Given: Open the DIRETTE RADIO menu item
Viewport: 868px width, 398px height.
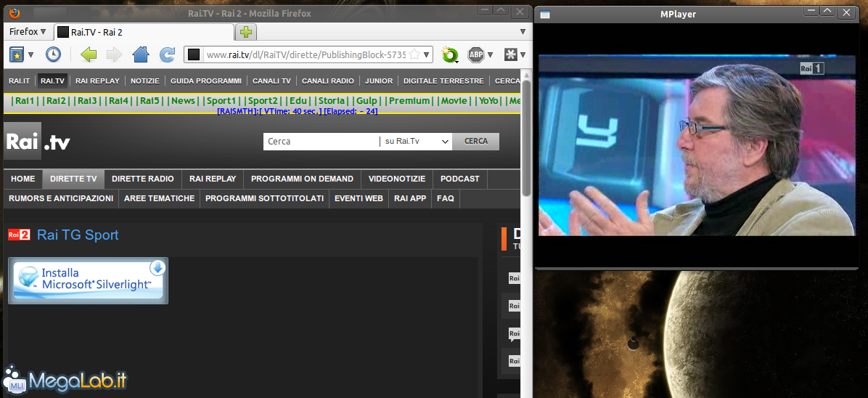Looking at the screenshot, I should click(x=143, y=179).
